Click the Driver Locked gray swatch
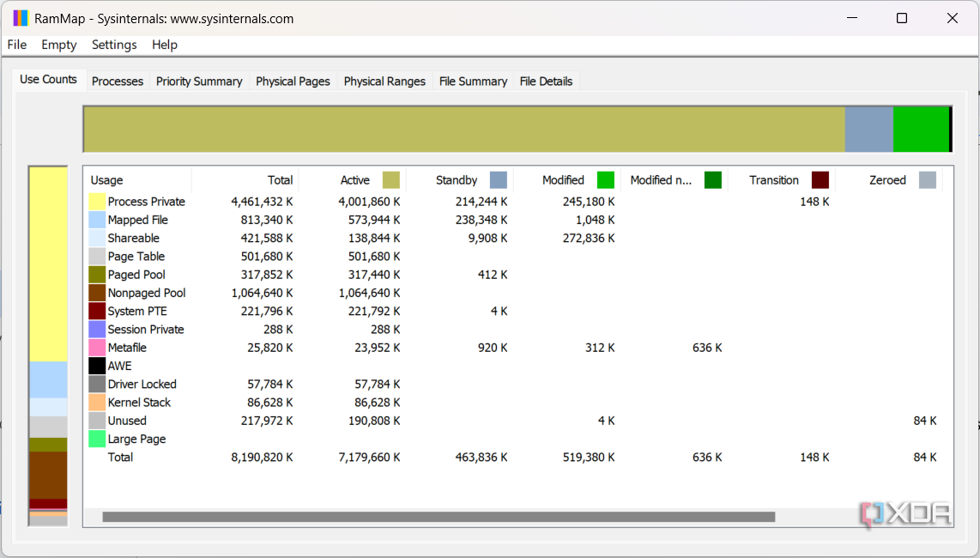The height and width of the screenshot is (558, 980). click(x=97, y=384)
